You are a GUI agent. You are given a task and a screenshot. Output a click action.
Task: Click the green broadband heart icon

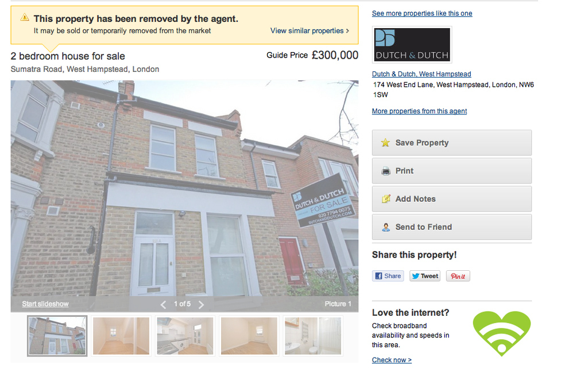(502, 333)
